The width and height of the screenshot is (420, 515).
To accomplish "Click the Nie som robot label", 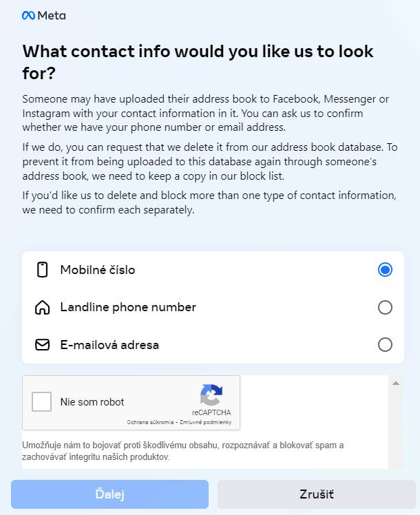I will coord(92,401).
